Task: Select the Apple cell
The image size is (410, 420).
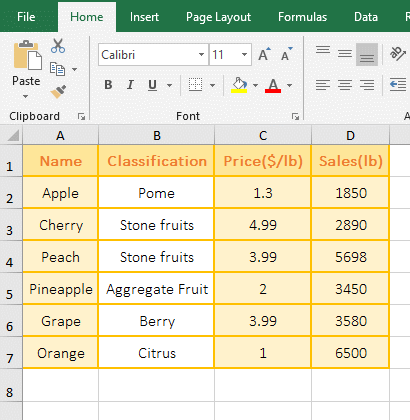Action: pyautogui.click(x=60, y=193)
